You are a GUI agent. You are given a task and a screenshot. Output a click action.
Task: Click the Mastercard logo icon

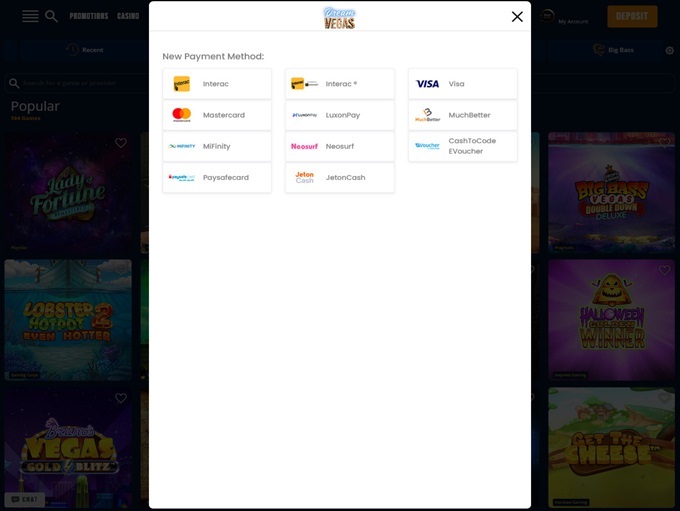(x=182, y=115)
